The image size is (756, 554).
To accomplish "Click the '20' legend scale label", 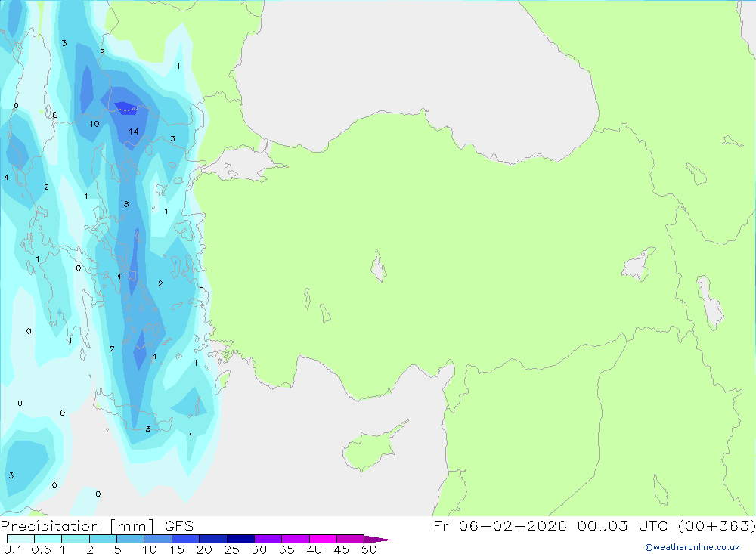I will [204, 549].
